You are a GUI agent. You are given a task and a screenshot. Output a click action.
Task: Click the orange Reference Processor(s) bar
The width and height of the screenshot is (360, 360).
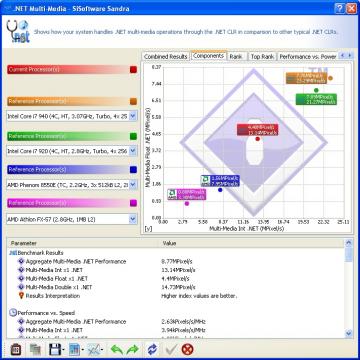pos(68,101)
